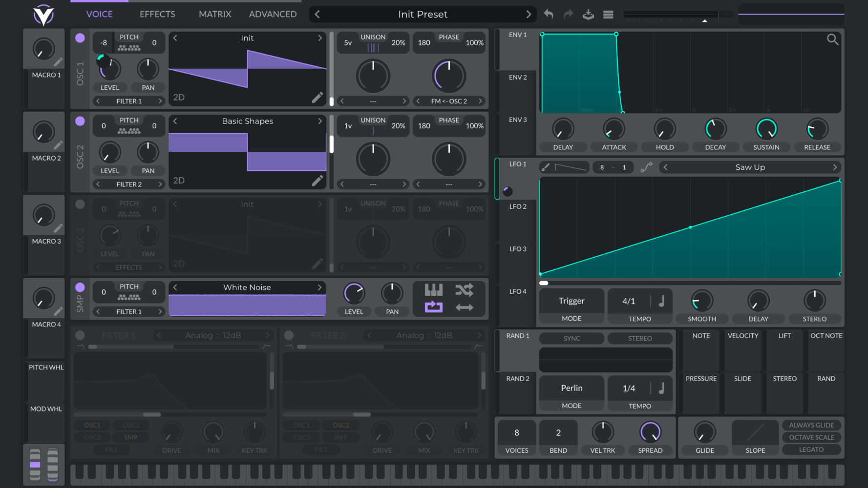Screen dimensions: 868x488
Task: Enable the LEGATO button
Action: (811, 449)
